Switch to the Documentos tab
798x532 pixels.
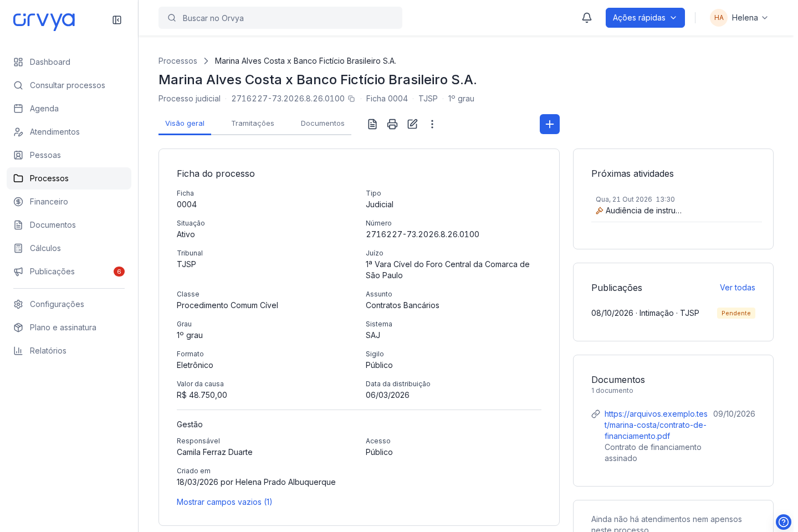coord(323,124)
